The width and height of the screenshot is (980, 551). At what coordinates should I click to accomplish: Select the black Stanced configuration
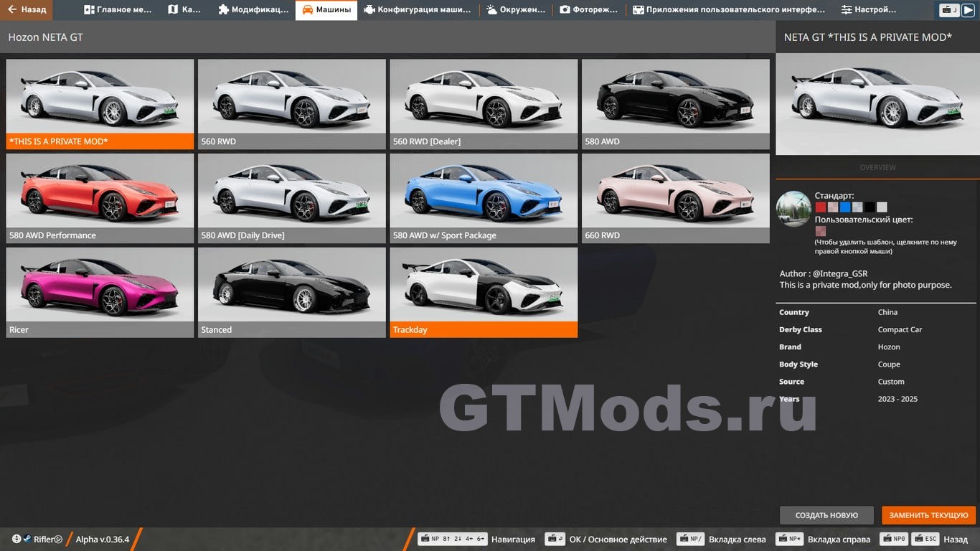click(x=291, y=293)
